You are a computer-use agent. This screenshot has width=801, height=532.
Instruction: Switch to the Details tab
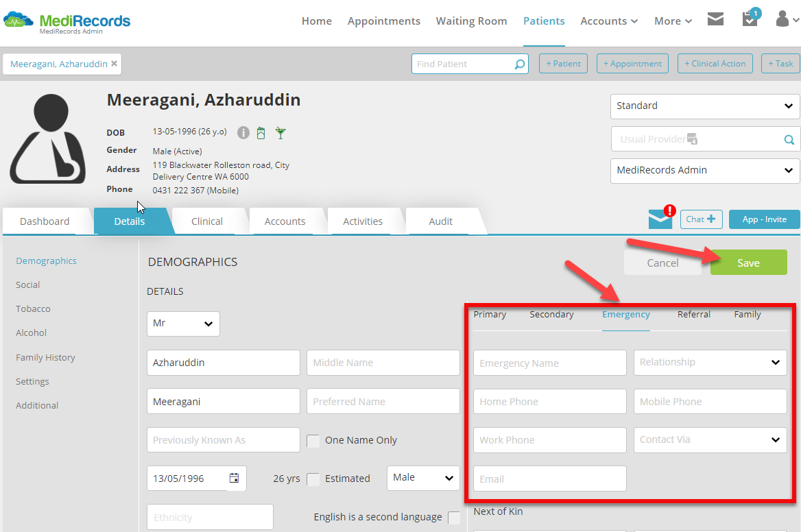pos(130,221)
